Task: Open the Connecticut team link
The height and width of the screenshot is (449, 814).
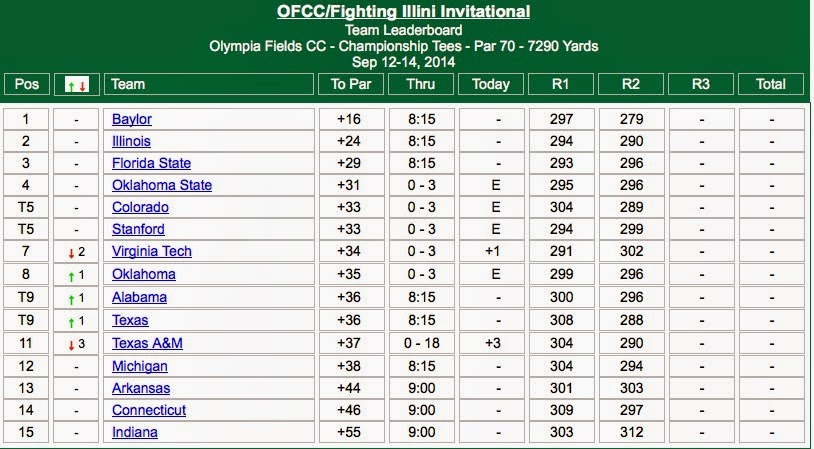Action: (x=149, y=410)
